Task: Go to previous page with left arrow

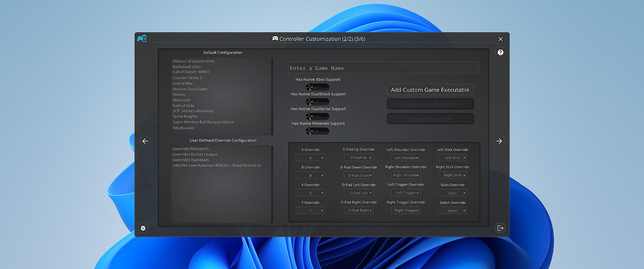Action: coord(145,141)
